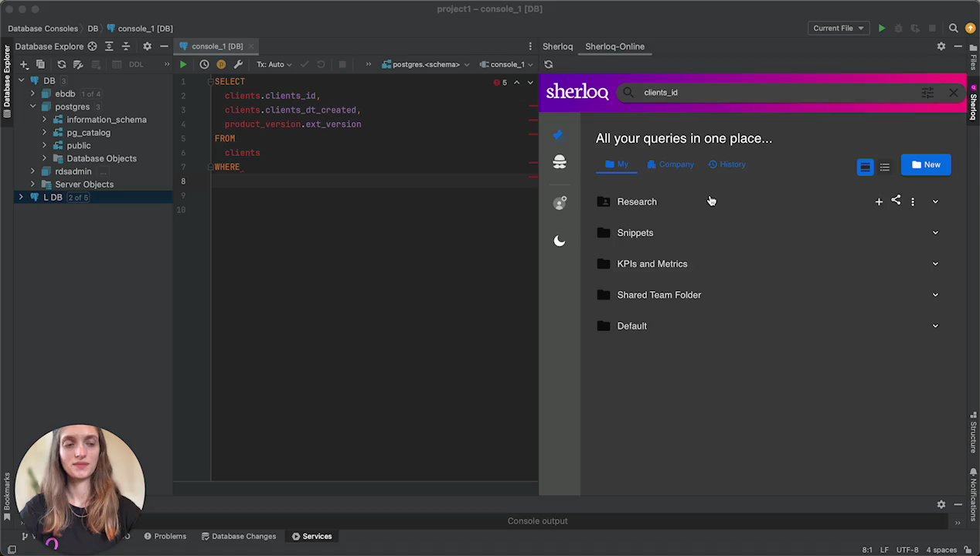
Task: Expand the Research folder chevron
Action: pyautogui.click(x=935, y=202)
